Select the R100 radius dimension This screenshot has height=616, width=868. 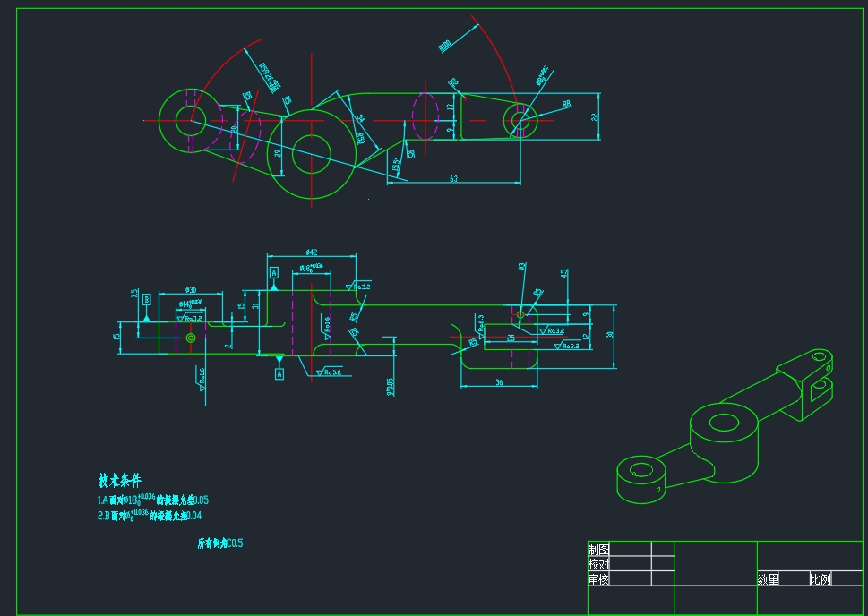pyautogui.click(x=445, y=46)
